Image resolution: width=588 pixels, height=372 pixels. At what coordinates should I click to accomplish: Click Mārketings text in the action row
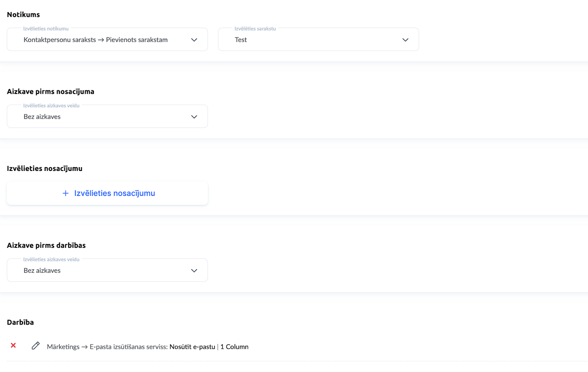tap(63, 347)
